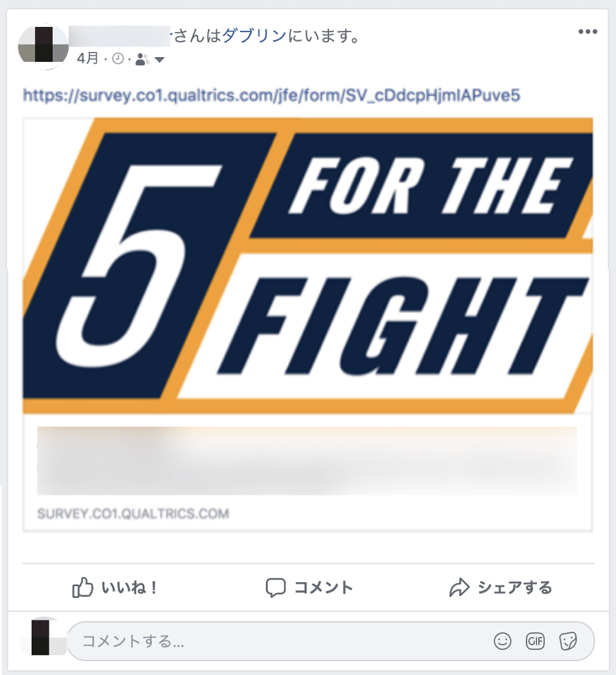Open the sticker picker icon
616x675 pixels.
point(568,641)
